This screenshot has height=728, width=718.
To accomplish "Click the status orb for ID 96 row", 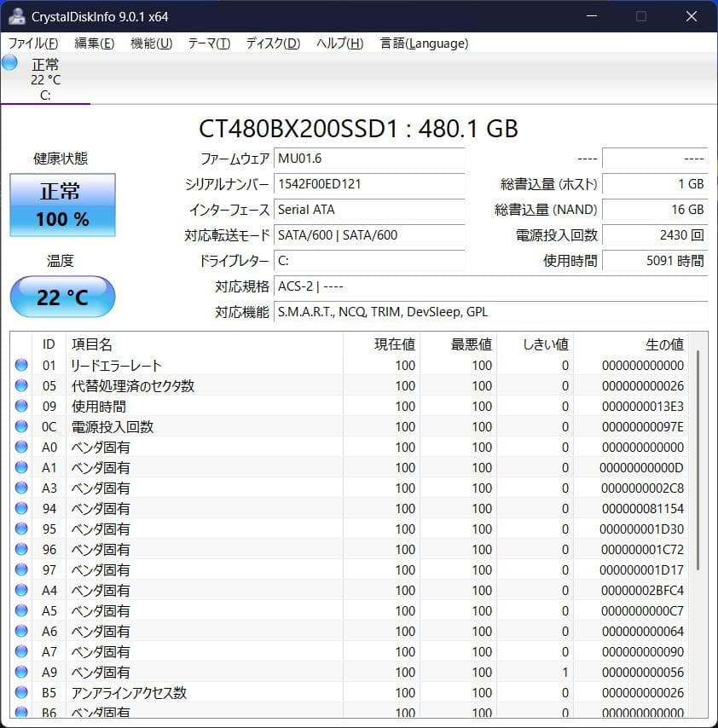I will coord(21,549).
